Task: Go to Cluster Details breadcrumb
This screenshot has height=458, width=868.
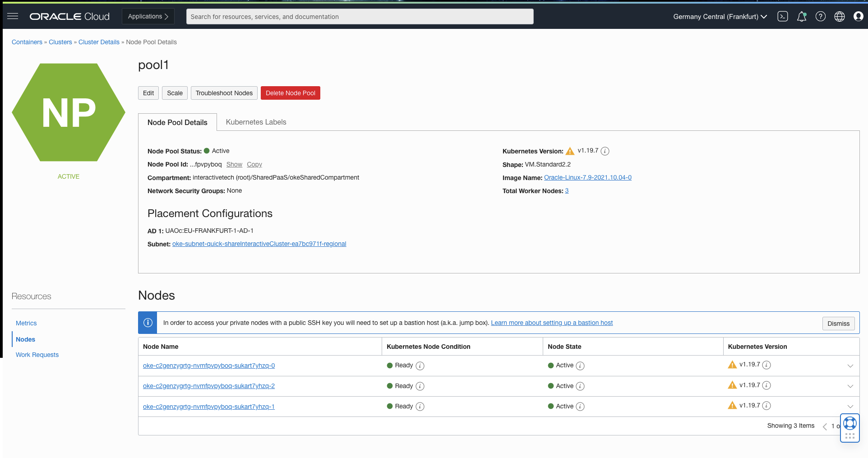Action: (x=99, y=42)
